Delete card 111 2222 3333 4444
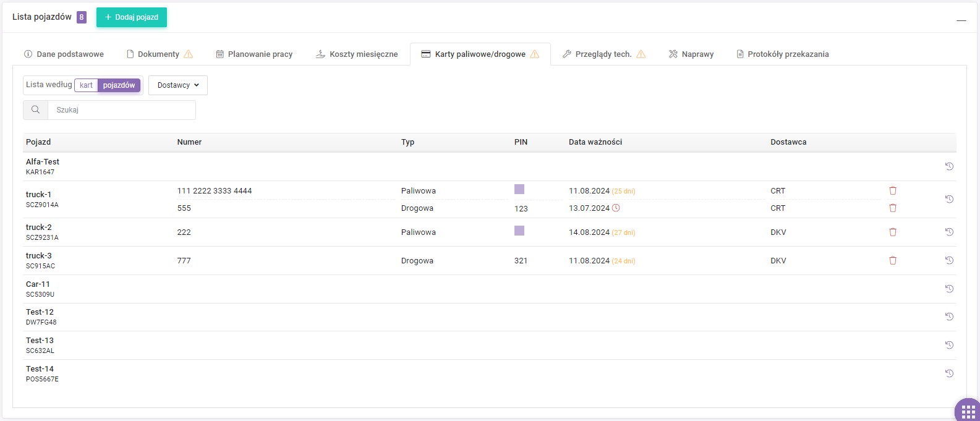The width and height of the screenshot is (980, 421). (893, 190)
